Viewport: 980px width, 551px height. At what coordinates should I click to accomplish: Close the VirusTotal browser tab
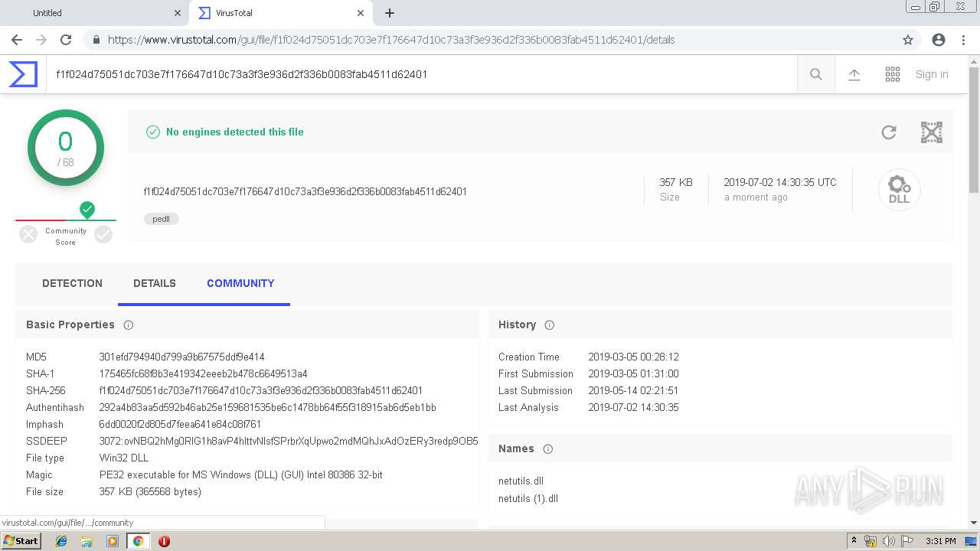(361, 13)
